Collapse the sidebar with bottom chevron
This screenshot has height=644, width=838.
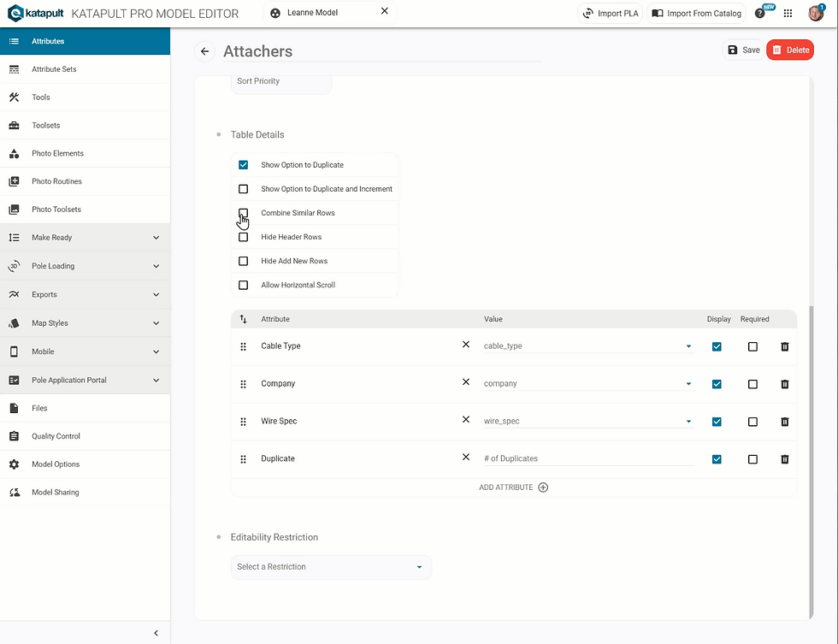coord(156,634)
